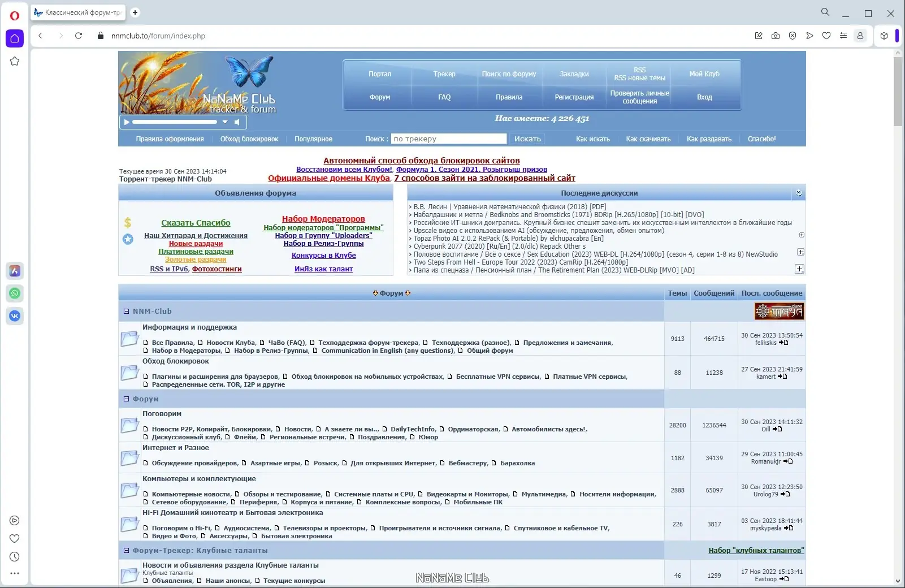Image resolution: width=905 pixels, height=588 pixels.
Task: Open Как скачивать link
Action: click(648, 139)
